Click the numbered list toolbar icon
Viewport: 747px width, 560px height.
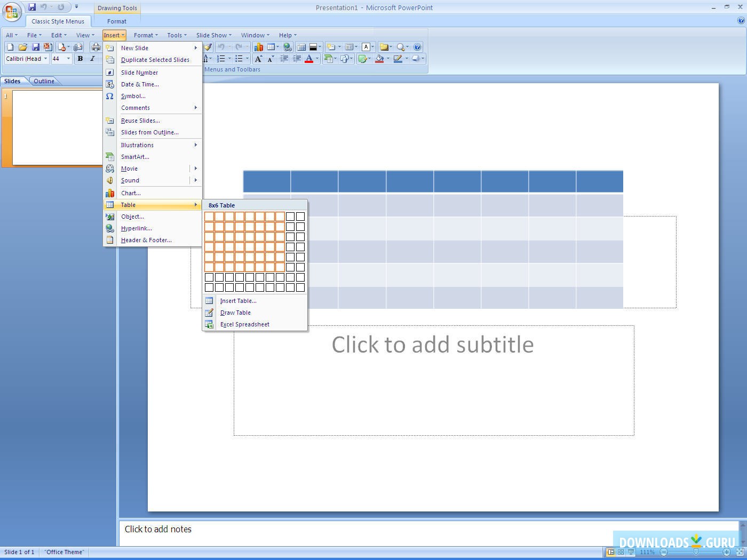tap(221, 59)
